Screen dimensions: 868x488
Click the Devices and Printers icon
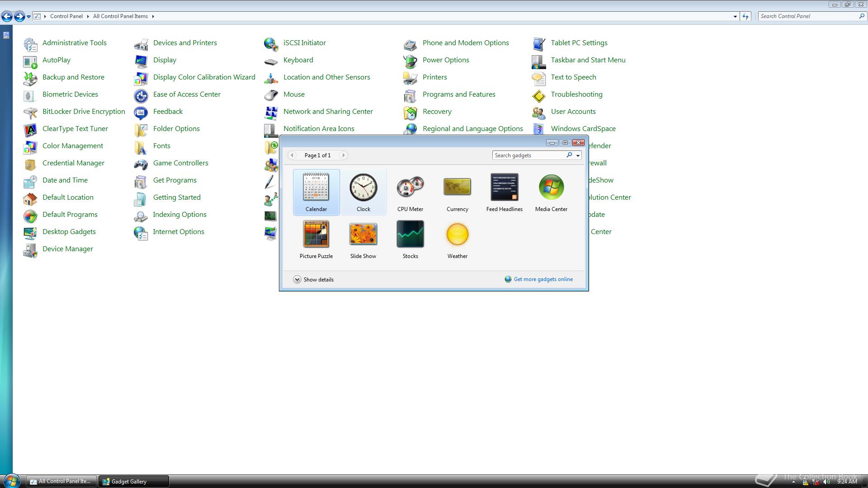coord(141,44)
